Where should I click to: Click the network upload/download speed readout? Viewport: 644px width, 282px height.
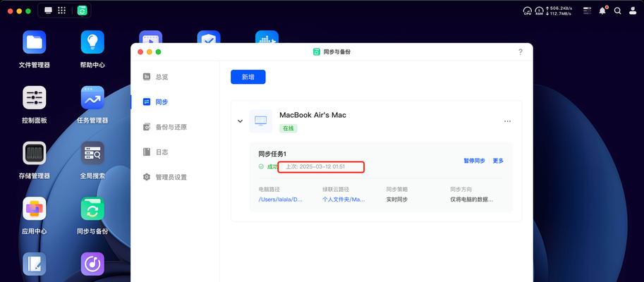560,11
